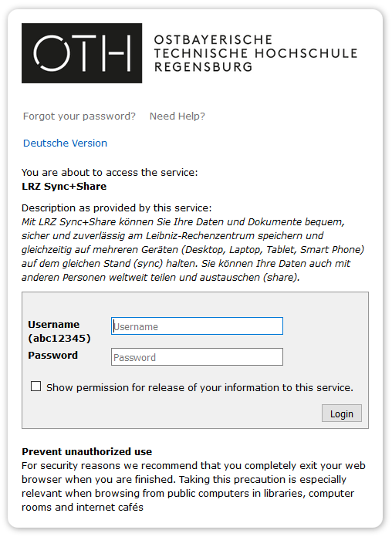392x540 pixels.
Task: Click the (abc12345) username format hint
Action: tap(59, 338)
